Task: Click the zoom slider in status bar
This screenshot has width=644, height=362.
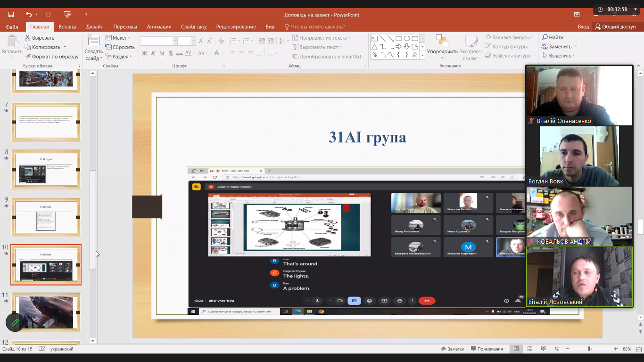Action: [589, 349]
